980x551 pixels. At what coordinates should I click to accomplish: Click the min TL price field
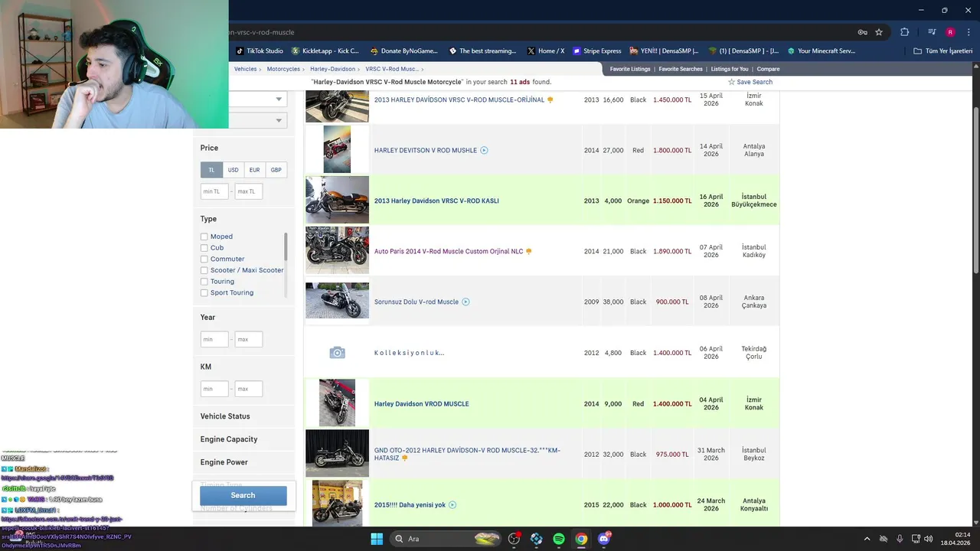214,191
